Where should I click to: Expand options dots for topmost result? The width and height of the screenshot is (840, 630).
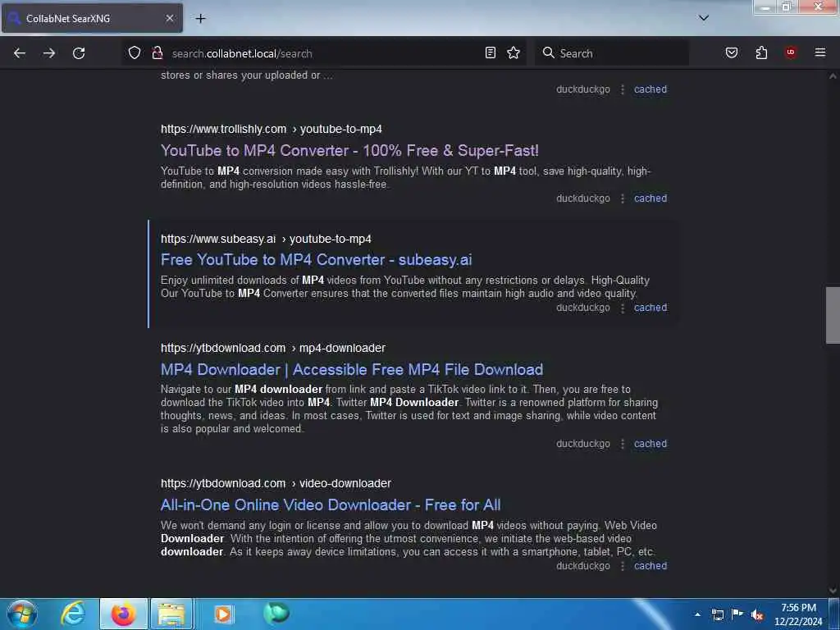click(623, 90)
